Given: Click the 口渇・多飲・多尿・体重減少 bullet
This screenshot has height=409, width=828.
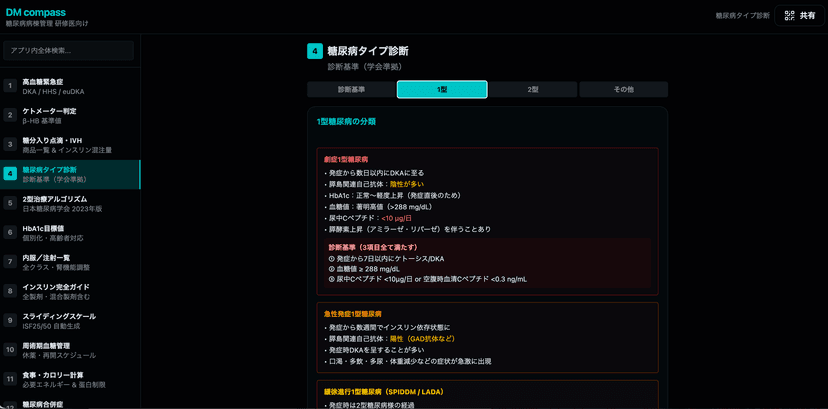Looking at the screenshot, I should 408,362.
